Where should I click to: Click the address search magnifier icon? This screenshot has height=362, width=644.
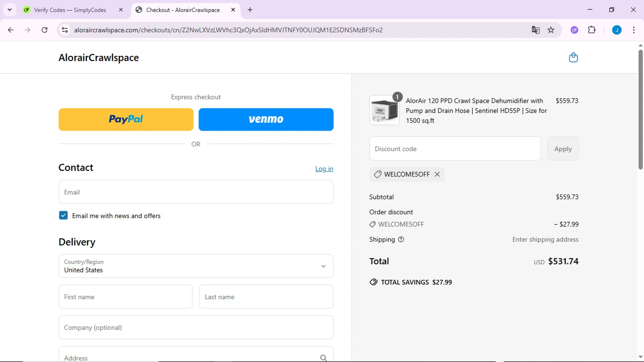click(x=323, y=358)
